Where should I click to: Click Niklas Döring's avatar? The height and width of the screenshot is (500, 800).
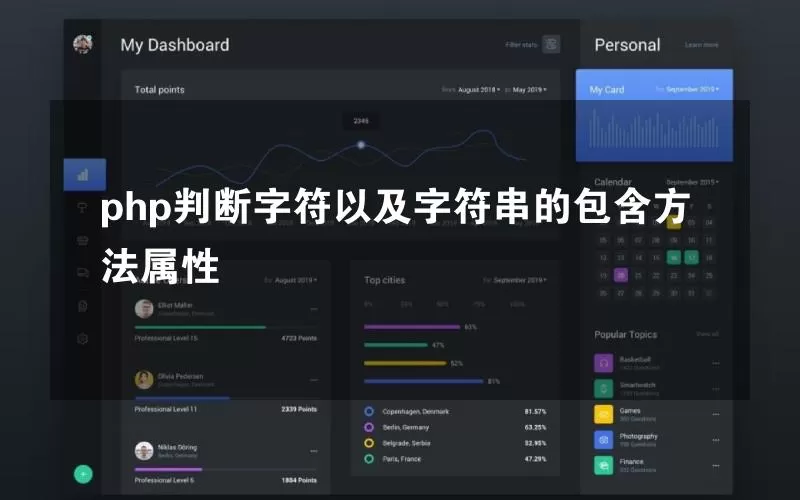pyautogui.click(x=144, y=451)
